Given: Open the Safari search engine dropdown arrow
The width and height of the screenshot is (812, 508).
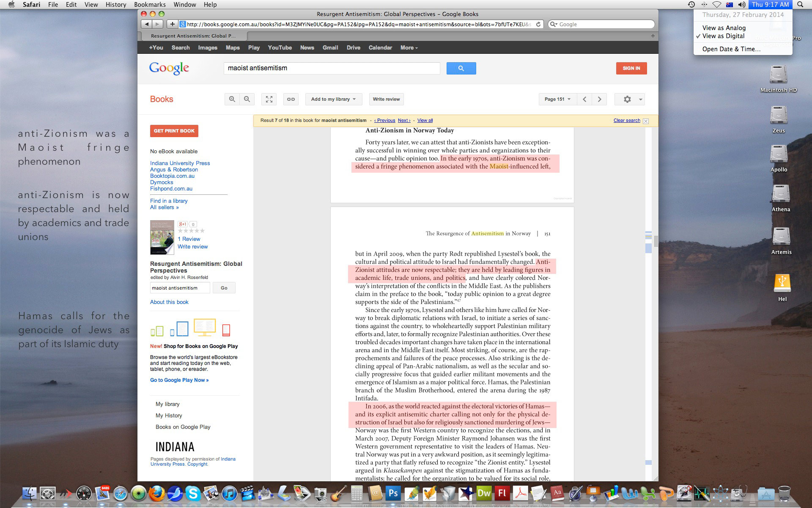Looking at the screenshot, I should pos(554,24).
